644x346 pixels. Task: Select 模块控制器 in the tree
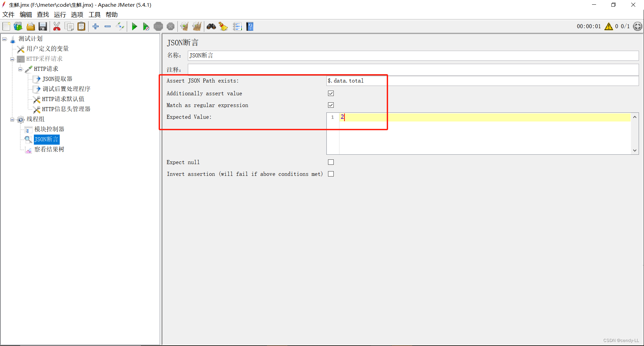click(49, 129)
